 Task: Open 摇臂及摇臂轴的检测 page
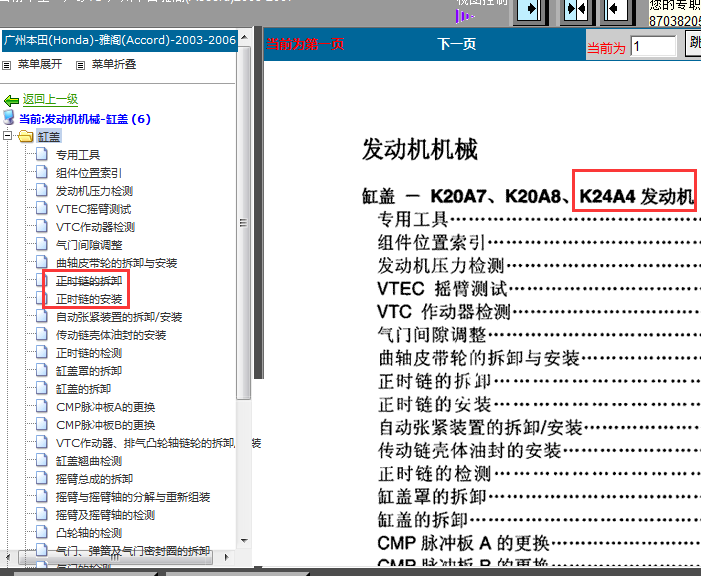105,515
